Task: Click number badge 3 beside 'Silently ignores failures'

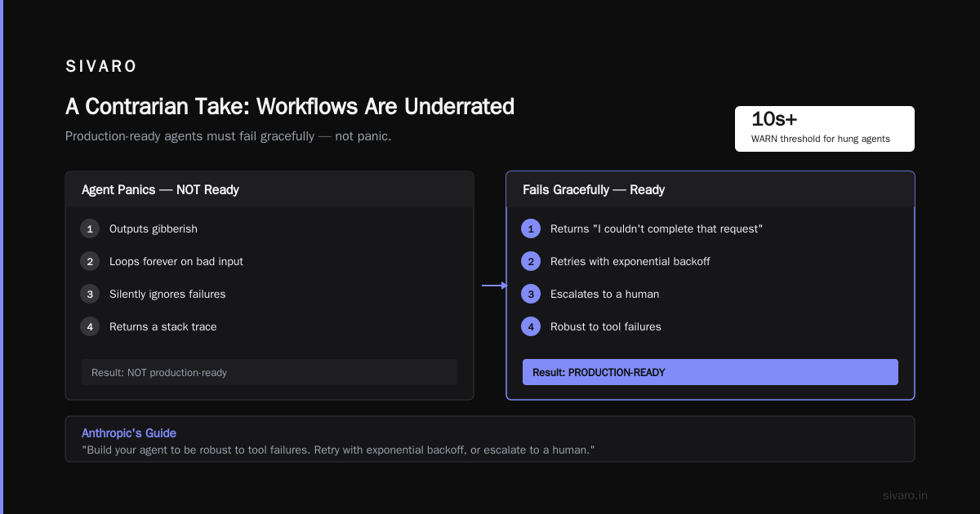Action: click(90, 295)
